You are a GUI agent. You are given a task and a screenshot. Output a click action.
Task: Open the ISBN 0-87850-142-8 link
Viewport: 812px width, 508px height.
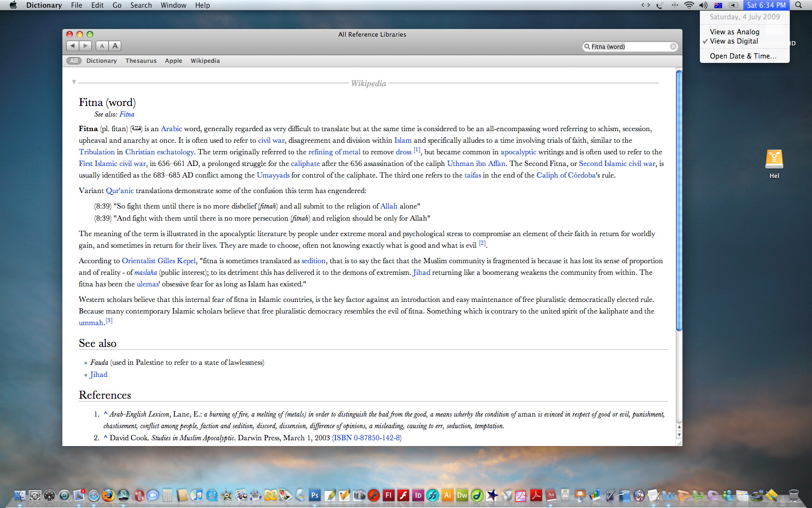pyautogui.click(x=367, y=438)
